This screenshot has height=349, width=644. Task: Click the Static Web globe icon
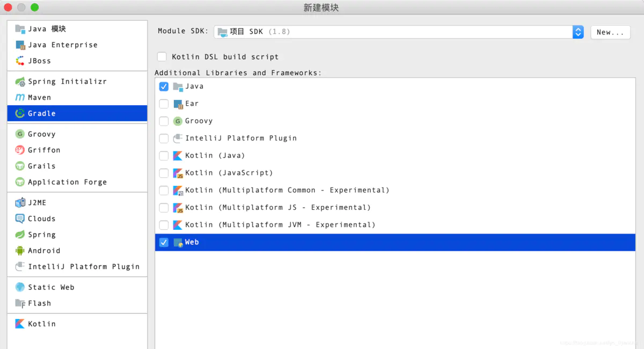[20, 287]
